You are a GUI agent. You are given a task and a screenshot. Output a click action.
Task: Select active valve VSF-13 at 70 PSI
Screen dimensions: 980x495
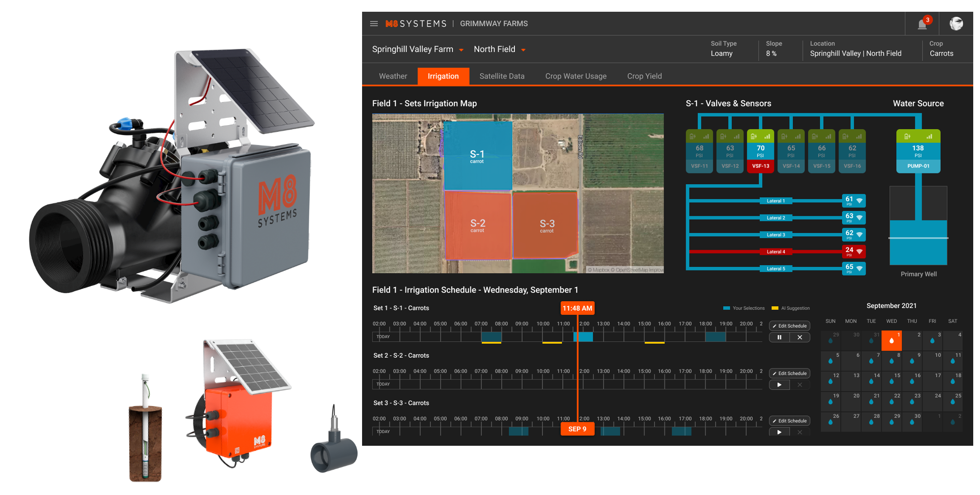click(x=760, y=151)
